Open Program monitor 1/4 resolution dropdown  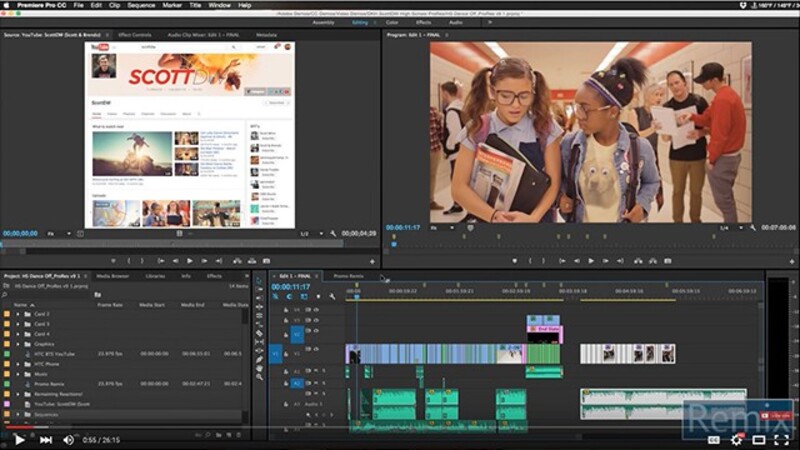[730, 228]
